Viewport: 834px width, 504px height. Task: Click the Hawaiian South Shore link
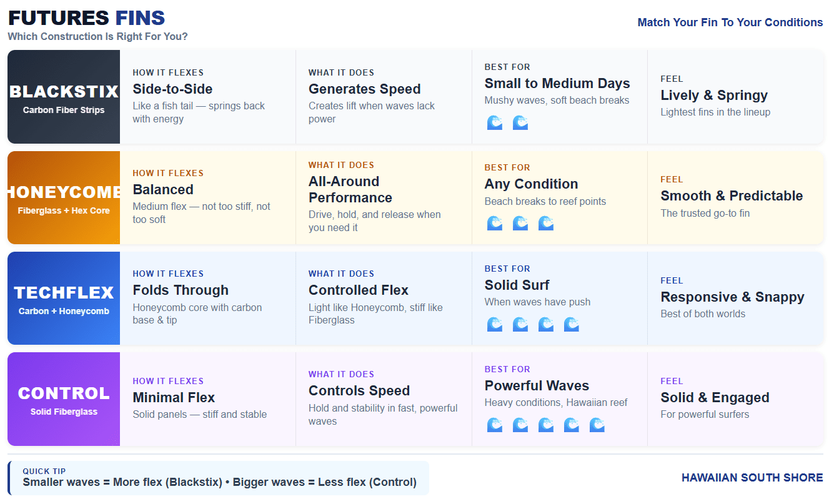click(x=752, y=478)
